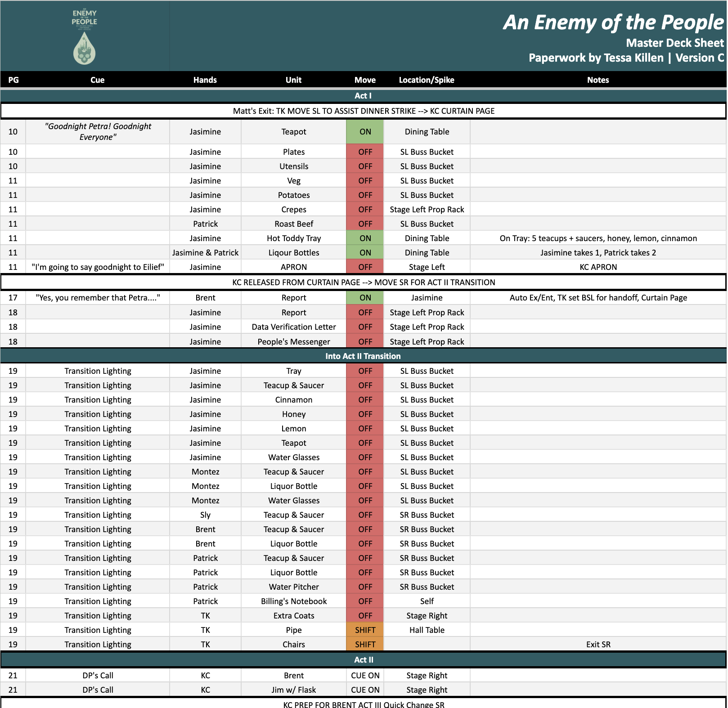Click the CUE ON cell for Jim w/ Flask
This screenshot has height=708, width=728.
pos(364,690)
